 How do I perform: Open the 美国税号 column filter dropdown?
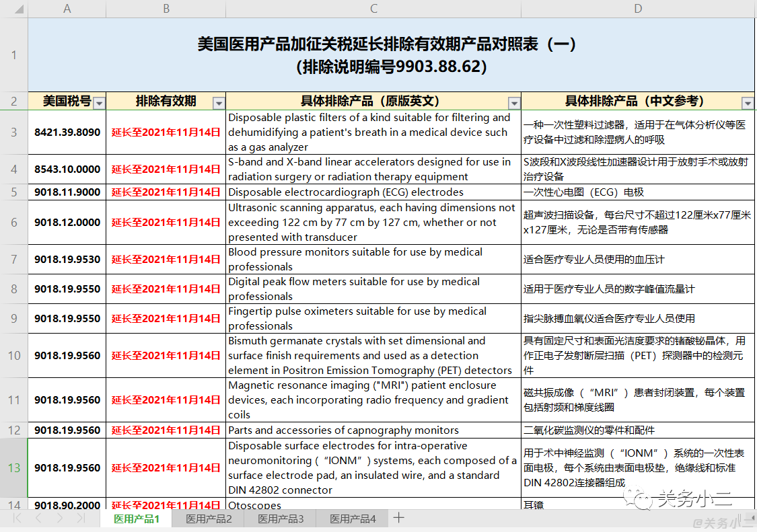point(99,103)
